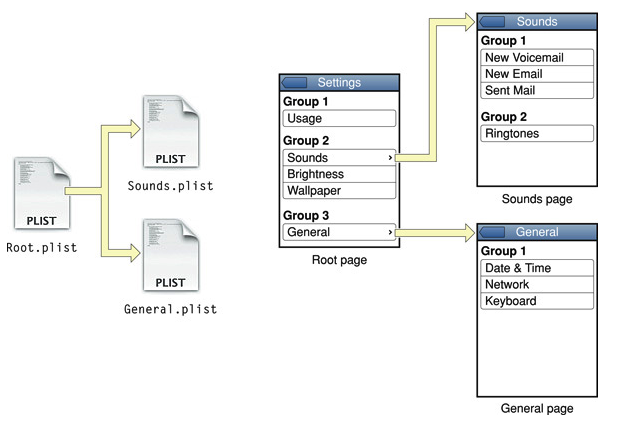Viewport: 621px width, 427px height.
Task: Click Group 1 heading on Root page
Action: click(306, 101)
